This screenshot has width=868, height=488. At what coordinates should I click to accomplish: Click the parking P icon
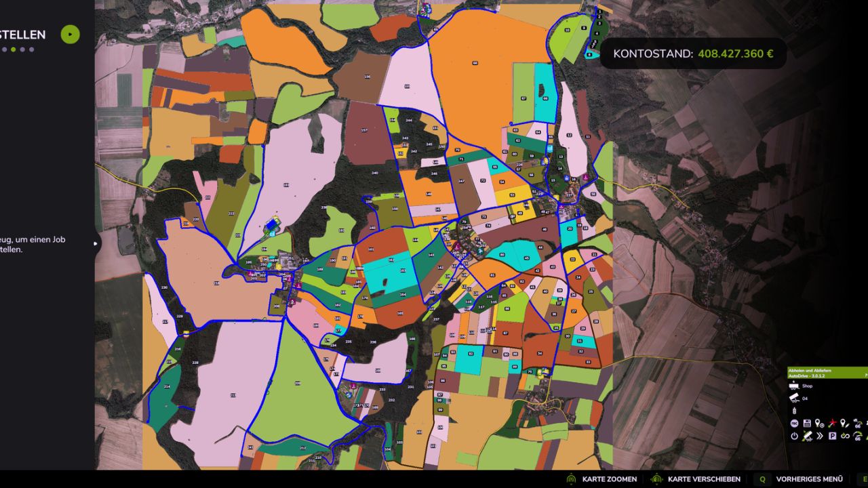coord(832,436)
